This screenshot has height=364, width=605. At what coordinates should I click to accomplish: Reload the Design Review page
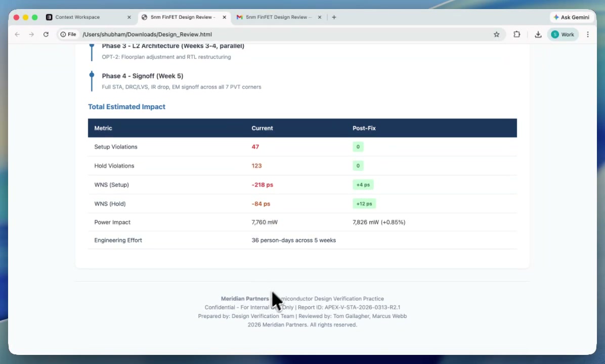pos(46,34)
